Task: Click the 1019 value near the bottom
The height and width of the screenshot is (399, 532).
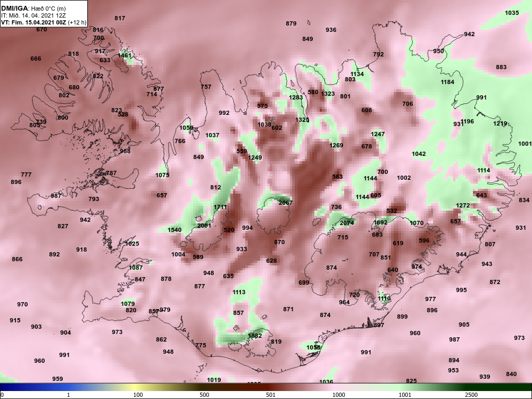Action: tap(214, 380)
